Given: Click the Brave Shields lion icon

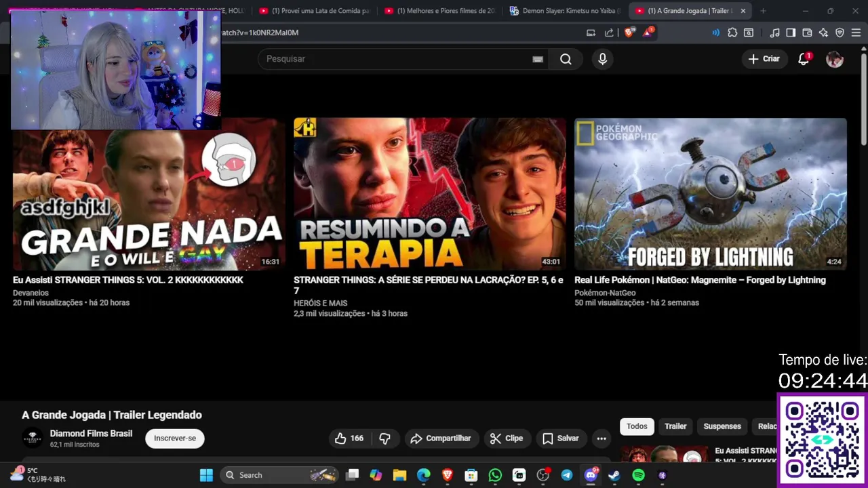Looking at the screenshot, I should point(629,33).
